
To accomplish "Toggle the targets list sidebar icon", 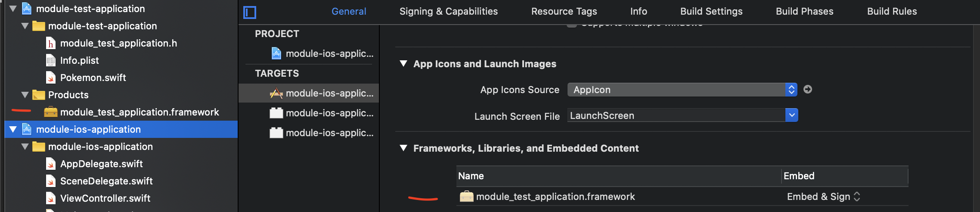I will [250, 12].
